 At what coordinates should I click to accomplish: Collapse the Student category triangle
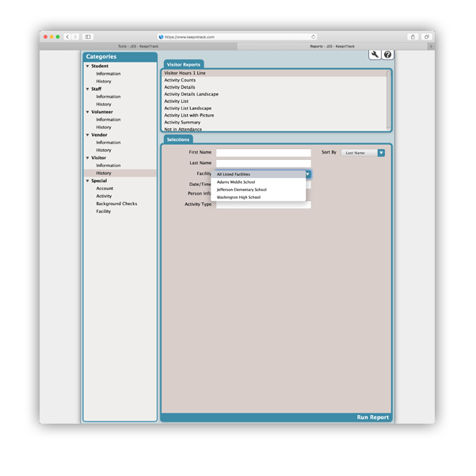tap(87, 66)
